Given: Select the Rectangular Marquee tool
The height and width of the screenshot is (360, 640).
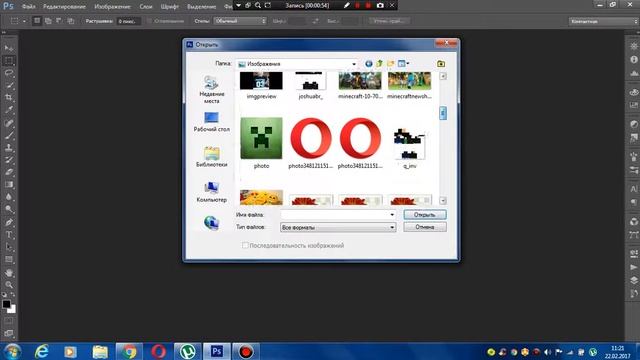Looking at the screenshot, I should tap(9, 61).
